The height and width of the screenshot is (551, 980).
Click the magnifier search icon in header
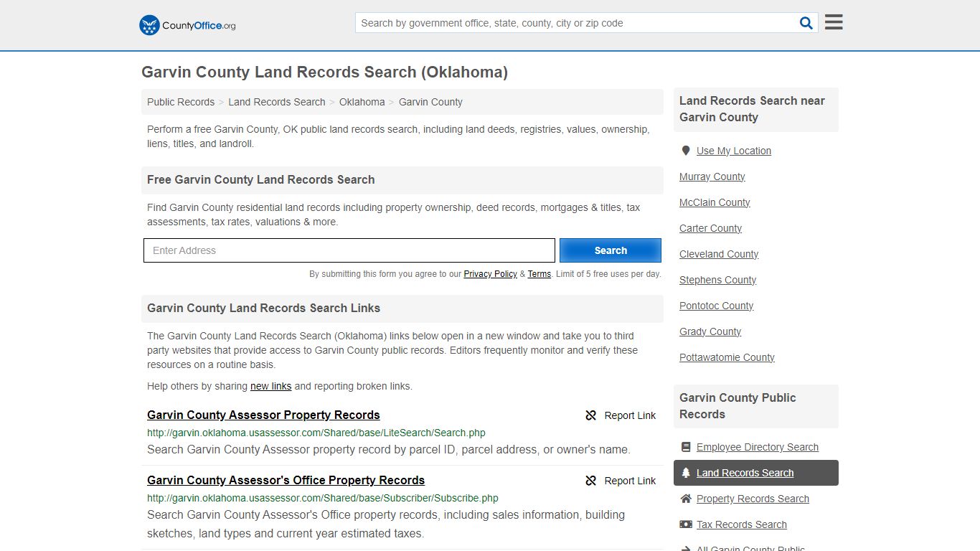point(806,23)
